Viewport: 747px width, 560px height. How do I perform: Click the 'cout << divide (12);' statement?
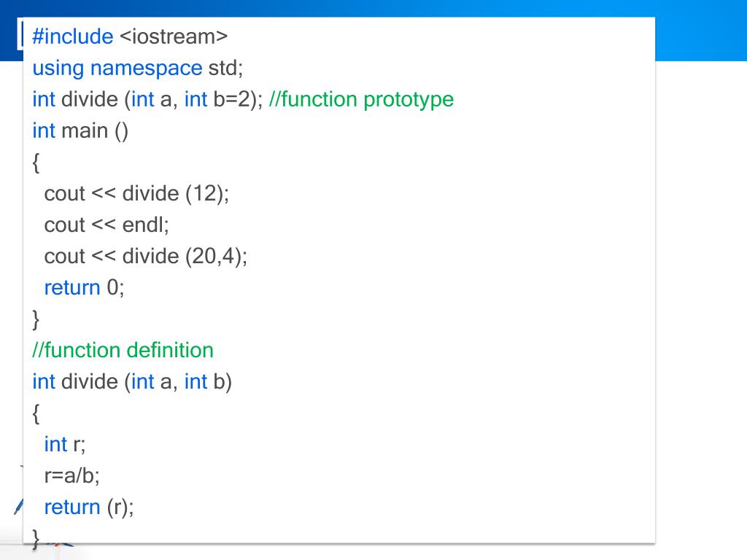pos(136,194)
